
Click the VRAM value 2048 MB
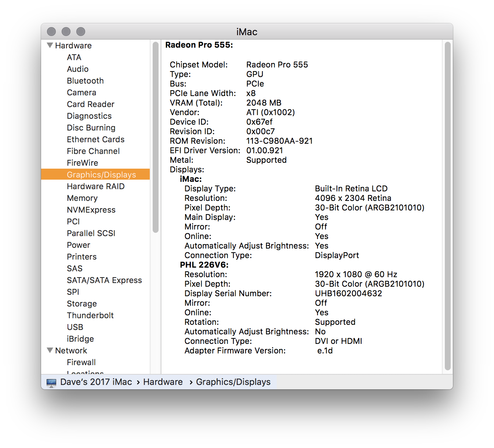coord(264,103)
